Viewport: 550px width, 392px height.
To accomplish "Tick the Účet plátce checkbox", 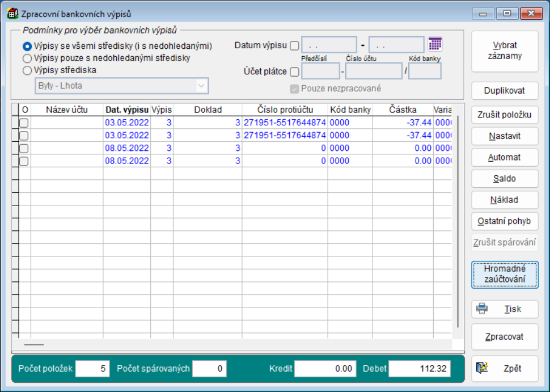I will pyautogui.click(x=294, y=71).
